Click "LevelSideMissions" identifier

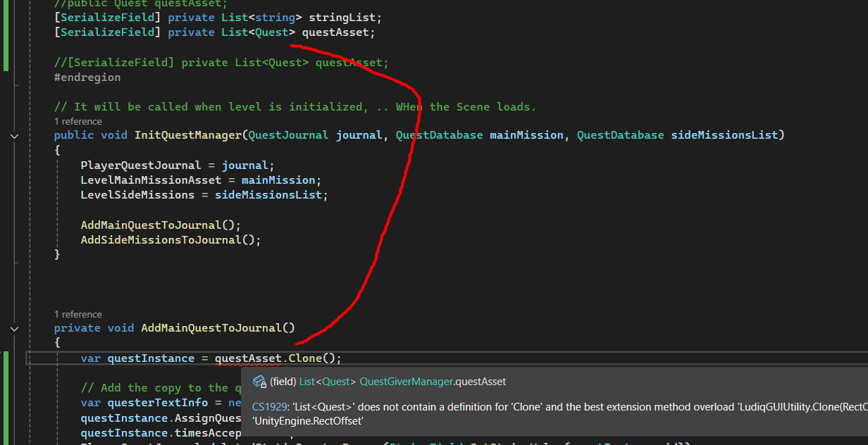coord(137,195)
